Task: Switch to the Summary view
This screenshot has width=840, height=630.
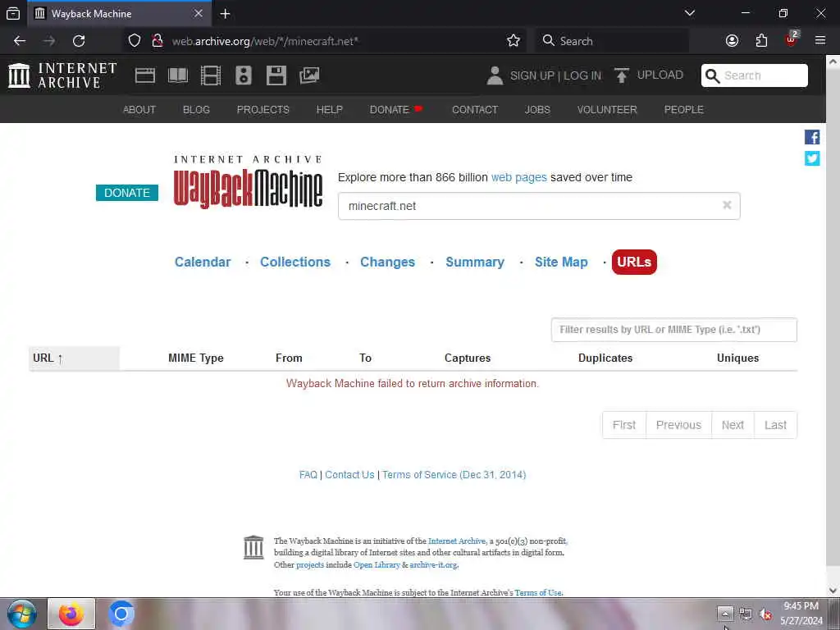Action: point(475,262)
